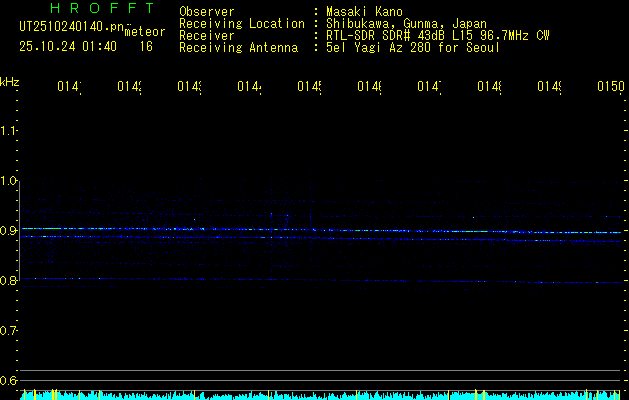Click the 0.8 kHz frequency axis label
Image resolution: width=629 pixels, height=400 pixels.
[x=10, y=281]
